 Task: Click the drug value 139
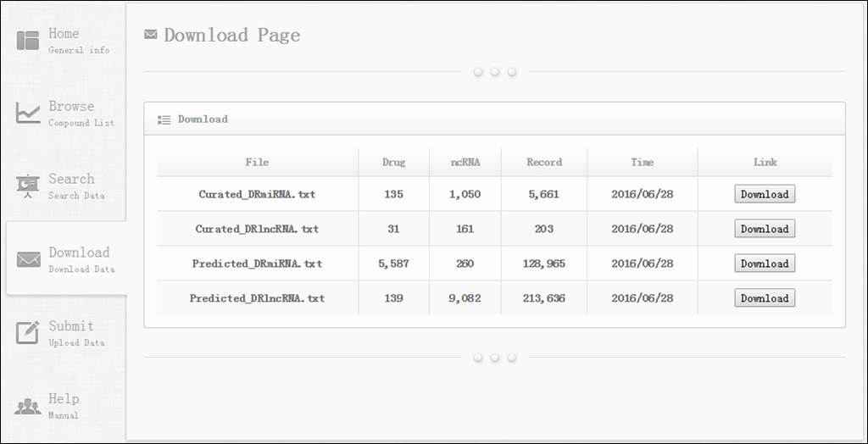[393, 298]
